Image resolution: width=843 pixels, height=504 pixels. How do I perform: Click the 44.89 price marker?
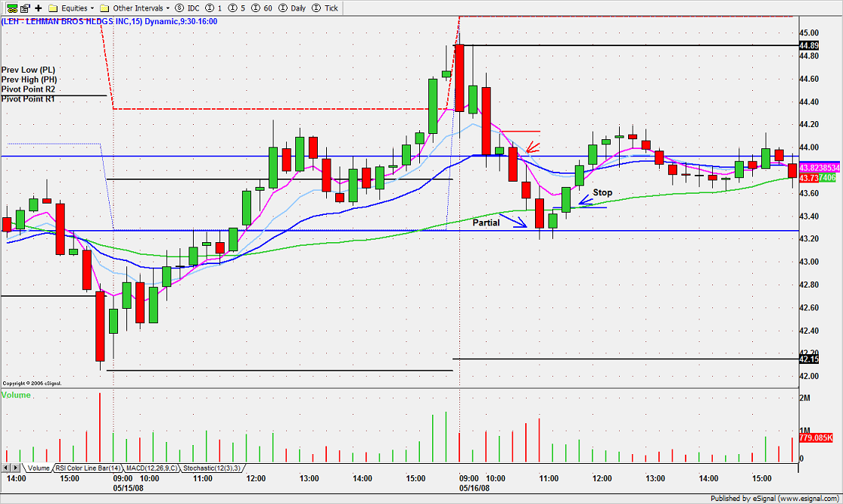click(809, 45)
